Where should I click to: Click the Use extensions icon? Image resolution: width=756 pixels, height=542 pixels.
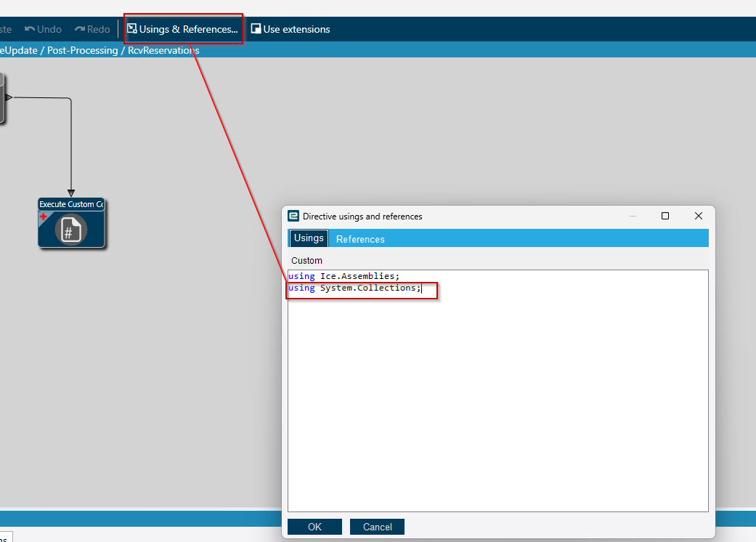tap(256, 29)
